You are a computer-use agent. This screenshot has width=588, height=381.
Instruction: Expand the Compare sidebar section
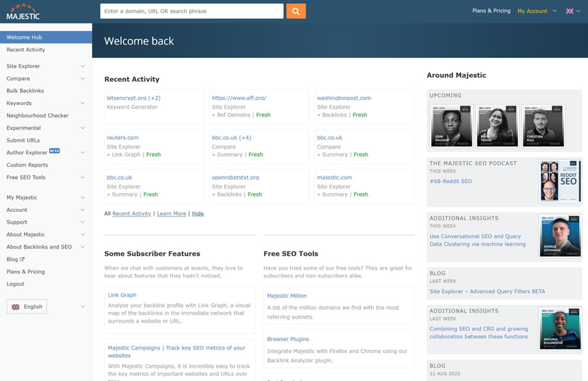point(83,79)
